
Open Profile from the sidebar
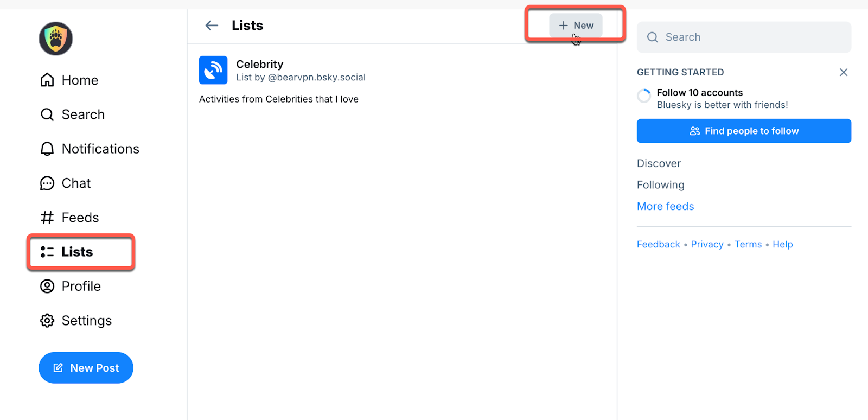[70, 287]
